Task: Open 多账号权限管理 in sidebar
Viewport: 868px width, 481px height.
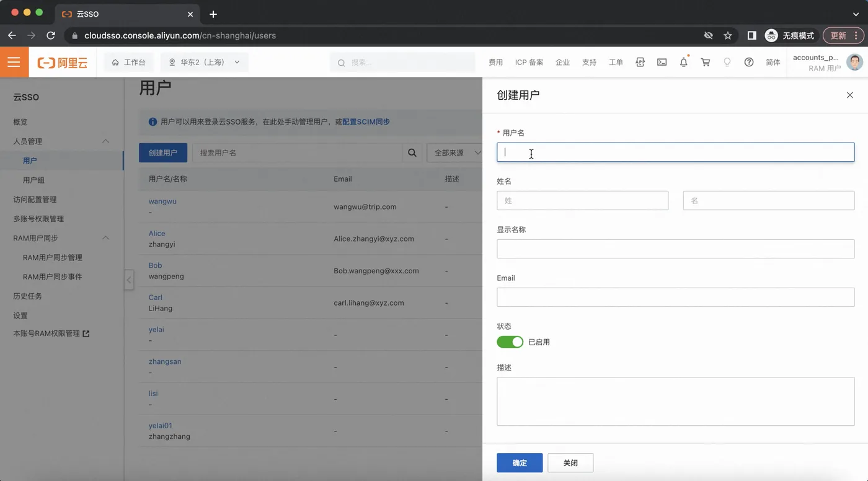Action: click(38, 219)
